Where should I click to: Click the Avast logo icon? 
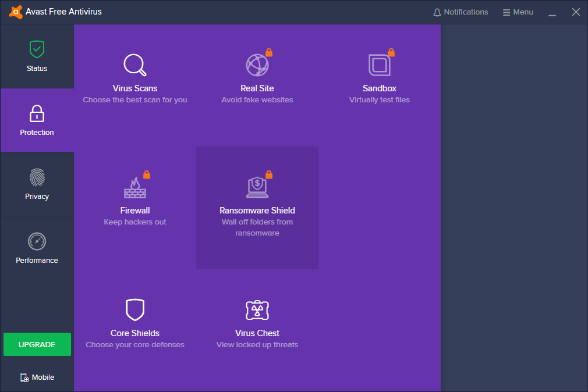[15, 12]
